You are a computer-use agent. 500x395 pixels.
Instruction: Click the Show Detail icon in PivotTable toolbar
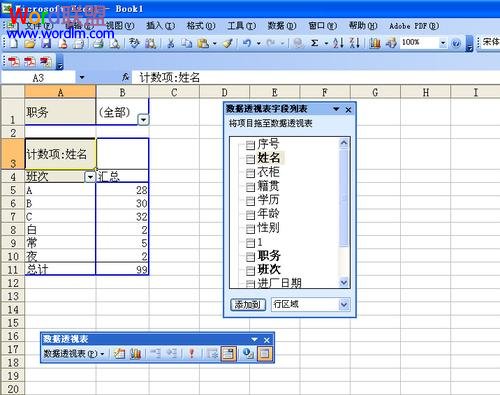point(172,354)
